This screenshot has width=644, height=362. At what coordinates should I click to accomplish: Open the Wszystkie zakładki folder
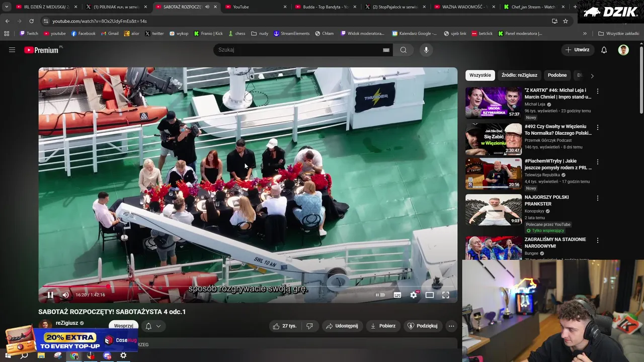tap(618, 34)
